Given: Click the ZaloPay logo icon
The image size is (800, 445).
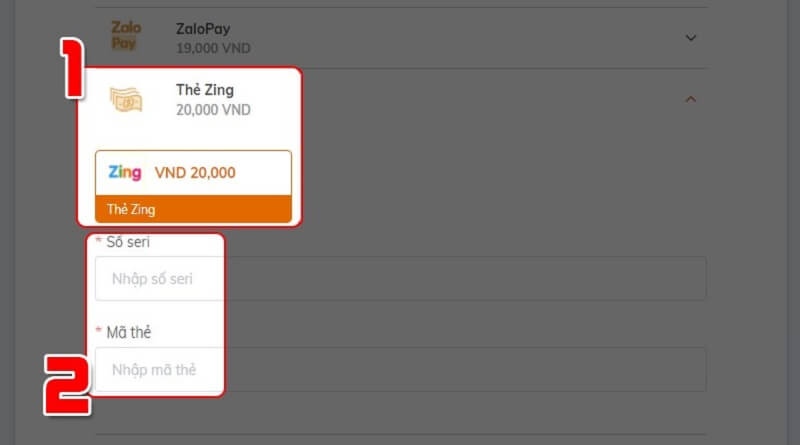Looking at the screenshot, I should pyautogui.click(x=126, y=36).
